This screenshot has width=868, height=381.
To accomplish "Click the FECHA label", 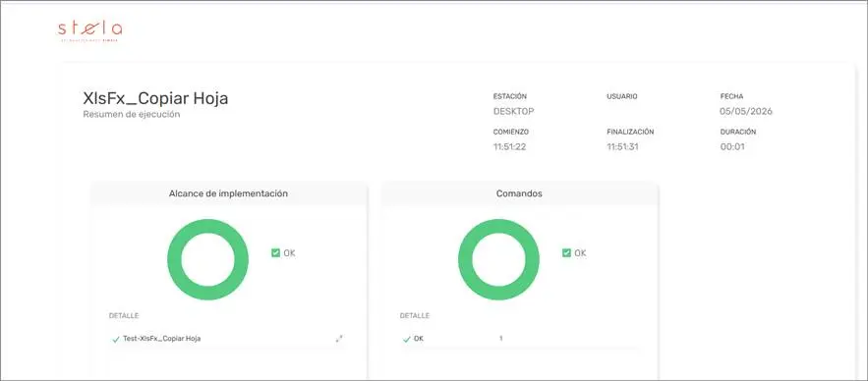I will pos(731,96).
